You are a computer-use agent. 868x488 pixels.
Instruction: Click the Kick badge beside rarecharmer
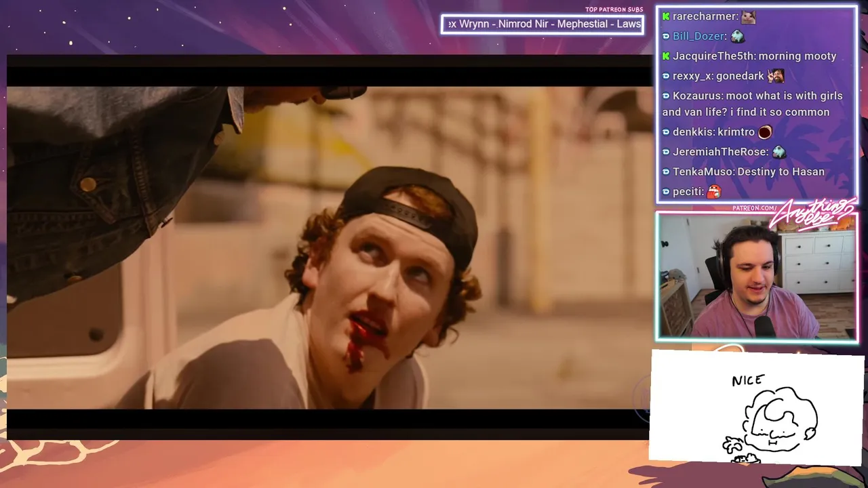(x=666, y=16)
